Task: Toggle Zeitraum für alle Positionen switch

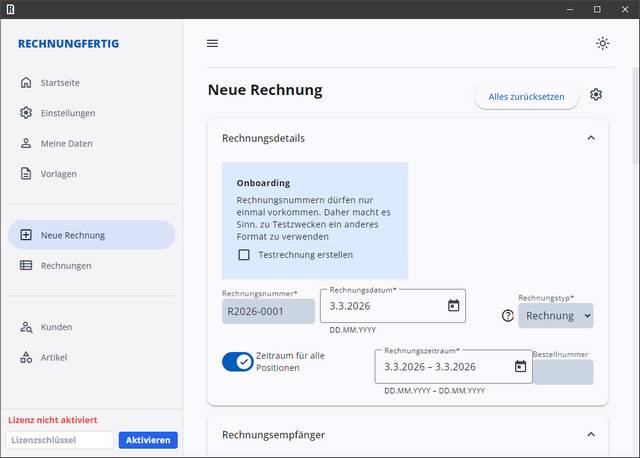Action: click(238, 361)
